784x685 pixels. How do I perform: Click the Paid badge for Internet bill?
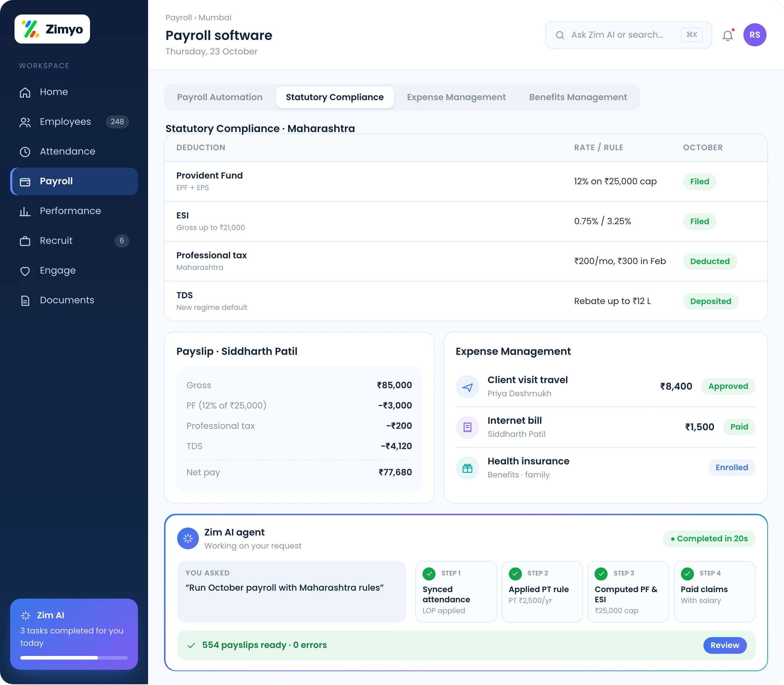[x=739, y=427]
